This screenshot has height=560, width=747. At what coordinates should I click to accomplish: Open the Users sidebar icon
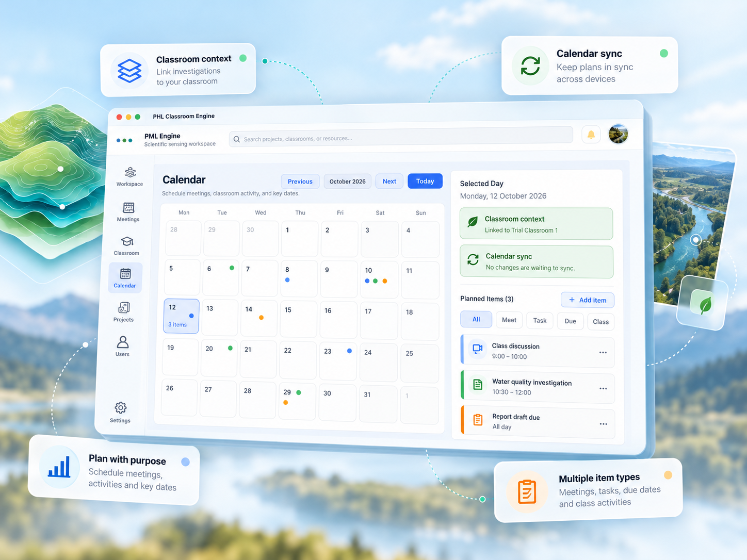point(123,342)
